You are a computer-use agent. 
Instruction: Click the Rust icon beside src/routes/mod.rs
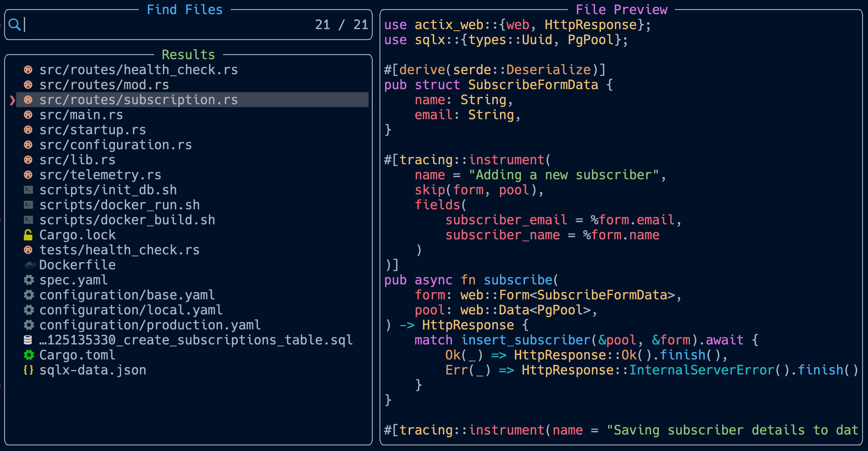tap(28, 85)
